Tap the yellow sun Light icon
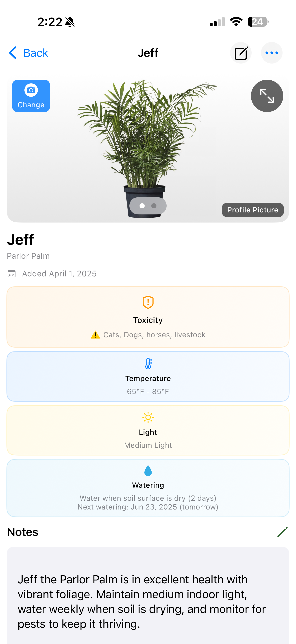Viewport: 296px width, 644px height. 148,417
